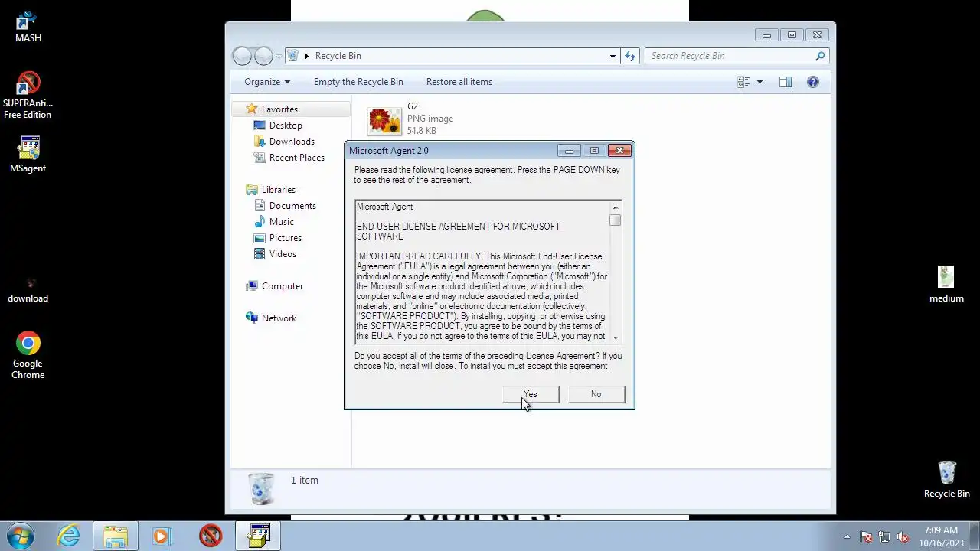
Task: Click the license text scroll down arrow
Action: pos(616,337)
